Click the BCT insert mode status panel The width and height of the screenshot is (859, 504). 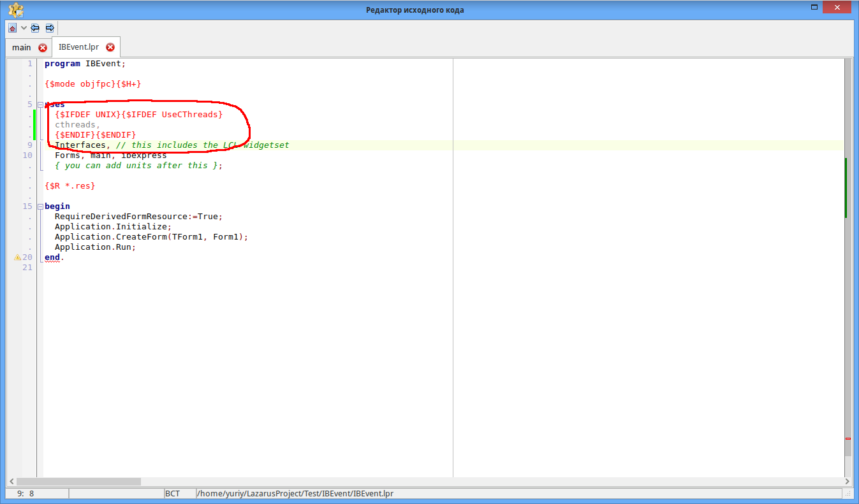[172, 494]
